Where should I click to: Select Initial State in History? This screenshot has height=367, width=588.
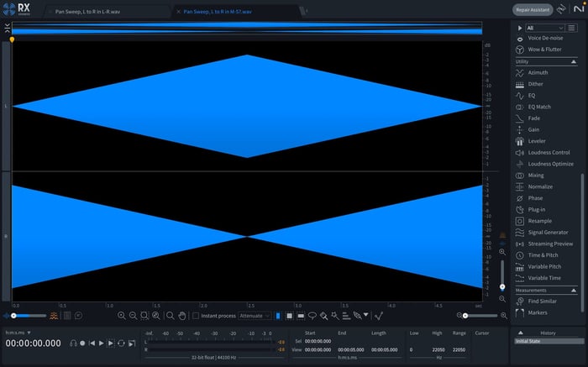[549, 342]
